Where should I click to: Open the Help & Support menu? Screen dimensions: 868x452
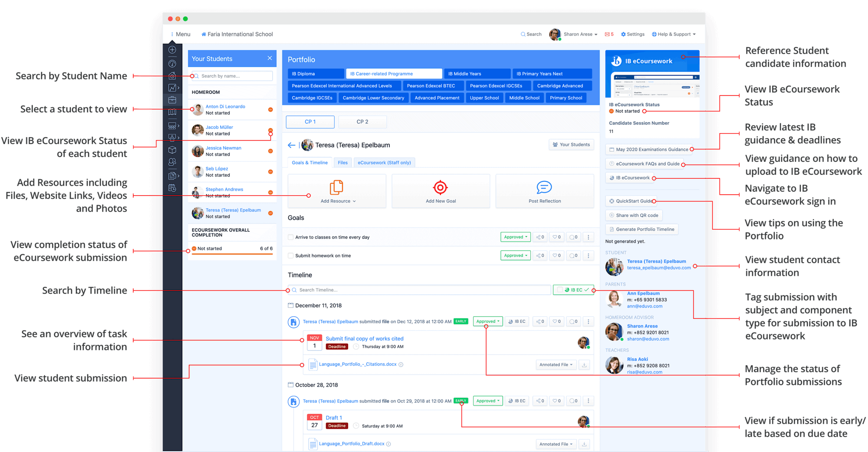674,34
